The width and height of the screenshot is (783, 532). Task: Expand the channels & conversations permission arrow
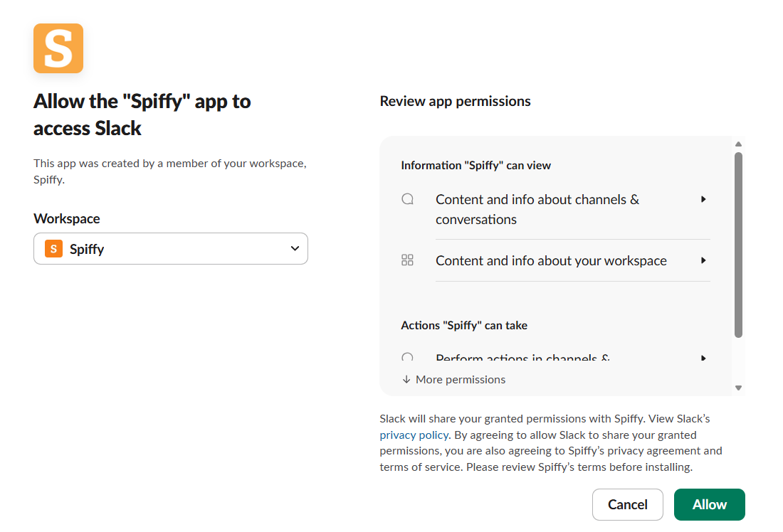pos(703,200)
